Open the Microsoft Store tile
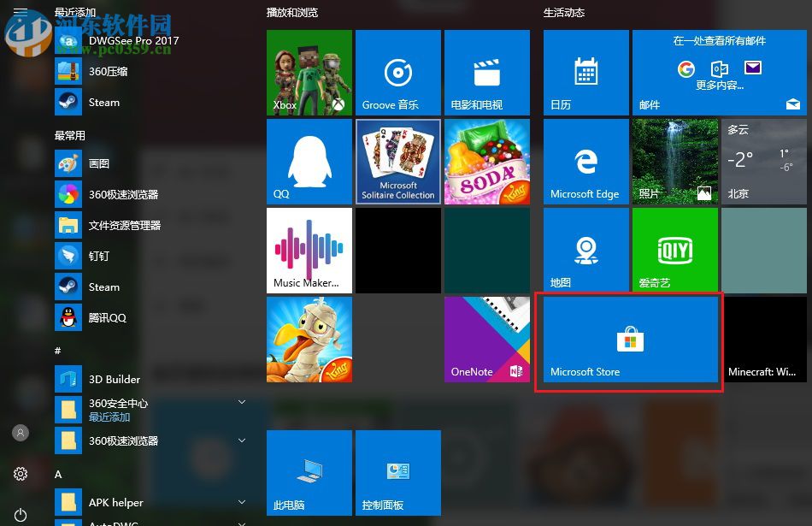 click(x=629, y=340)
